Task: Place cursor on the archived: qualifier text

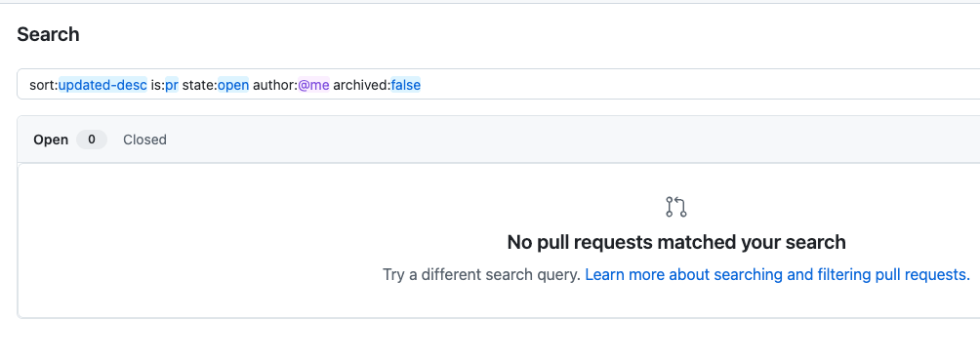Action: pyautogui.click(x=362, y=85)
